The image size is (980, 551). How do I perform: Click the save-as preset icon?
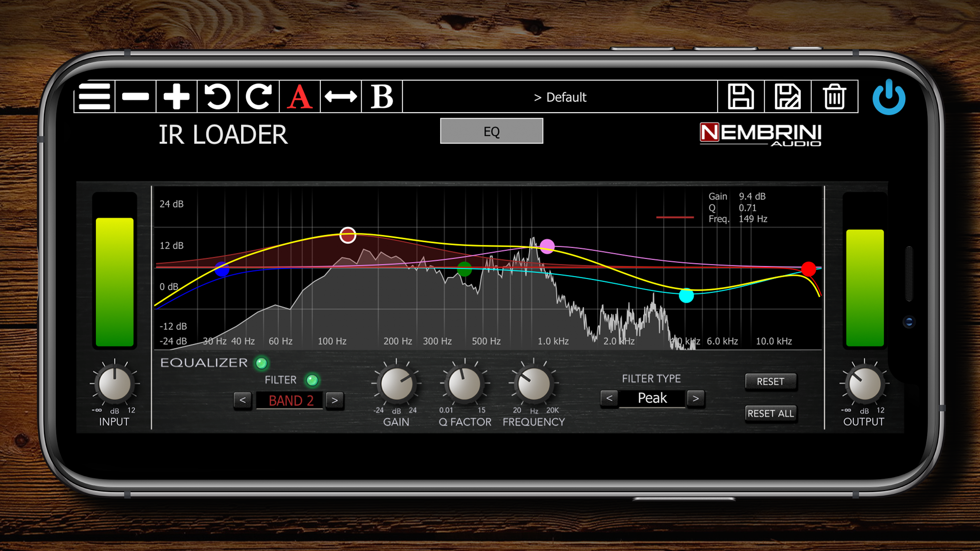coord(787,96)
